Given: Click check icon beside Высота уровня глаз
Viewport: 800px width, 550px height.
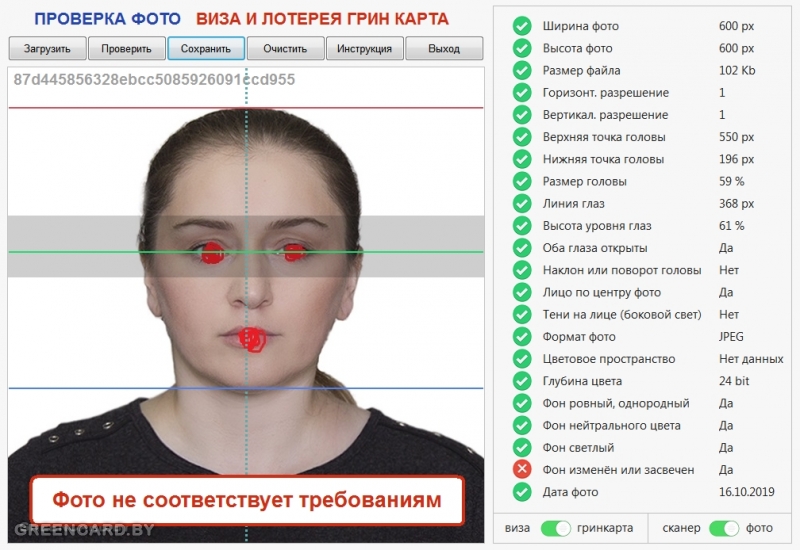Looking at the screenshot, I should [522, 226].
